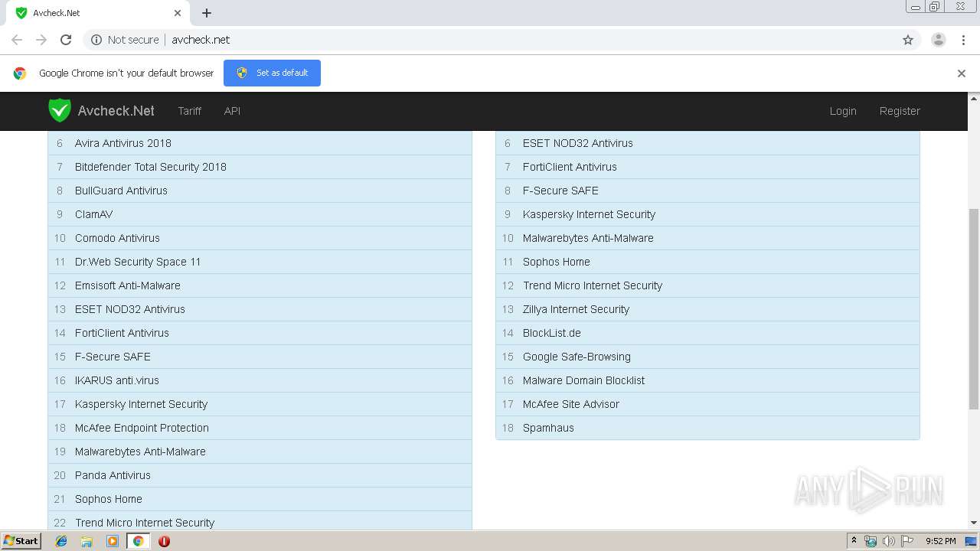980x551 pixels.
Task: Select McAfee Site Advisor row
Action: click(x=707, y=404)
